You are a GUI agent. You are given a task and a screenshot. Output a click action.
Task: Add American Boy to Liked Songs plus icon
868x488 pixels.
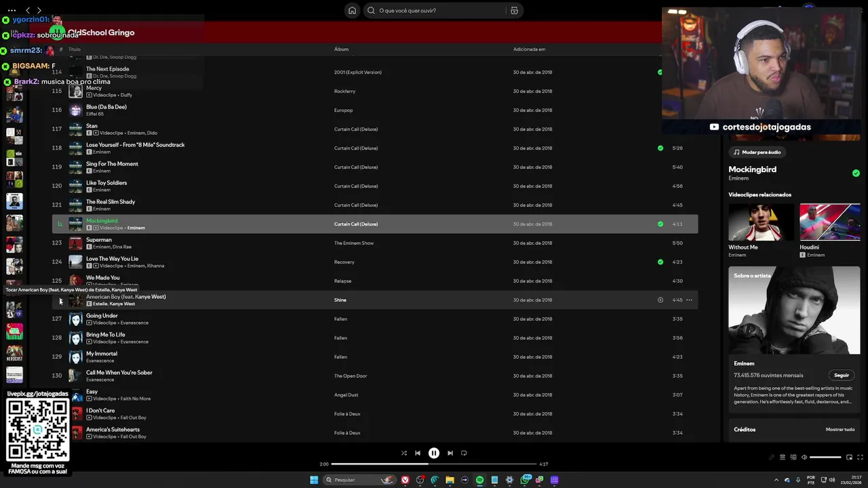point(660,300)
